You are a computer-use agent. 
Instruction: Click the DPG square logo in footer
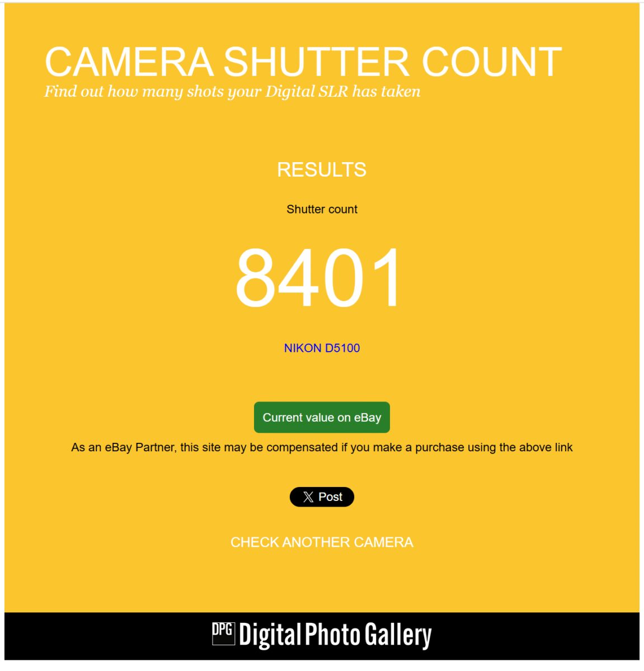[223, 634]
